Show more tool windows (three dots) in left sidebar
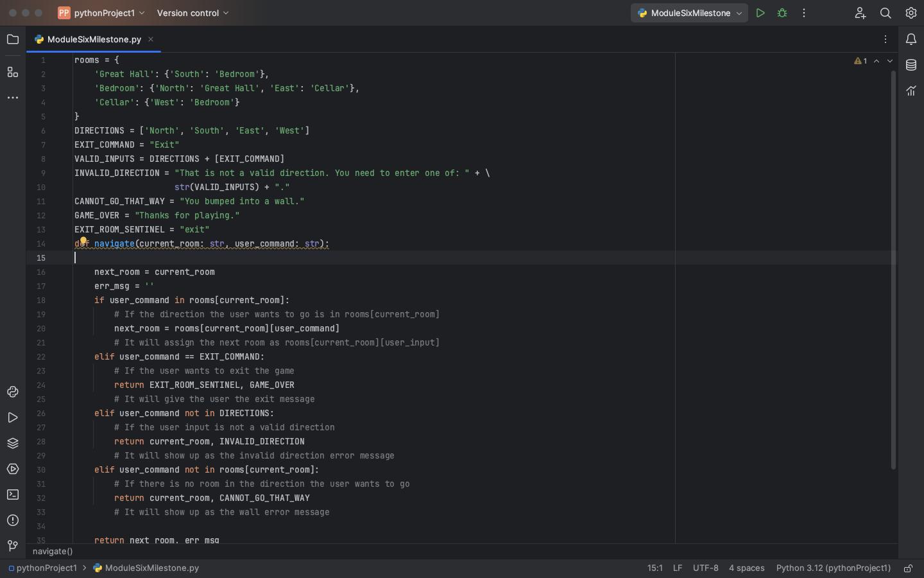The width and height of the screenshot is (924, 578). click(x=13, y=98)
